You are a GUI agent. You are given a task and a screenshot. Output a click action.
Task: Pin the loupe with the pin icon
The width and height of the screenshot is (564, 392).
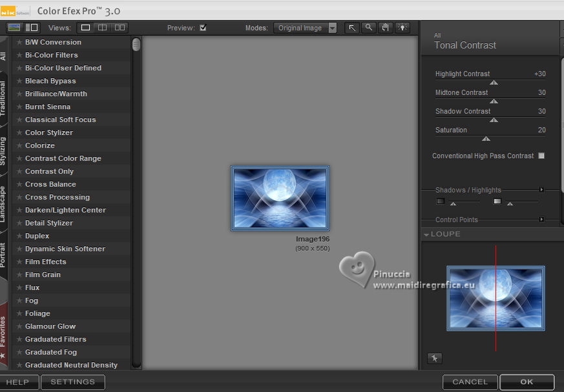pos(435,358)
